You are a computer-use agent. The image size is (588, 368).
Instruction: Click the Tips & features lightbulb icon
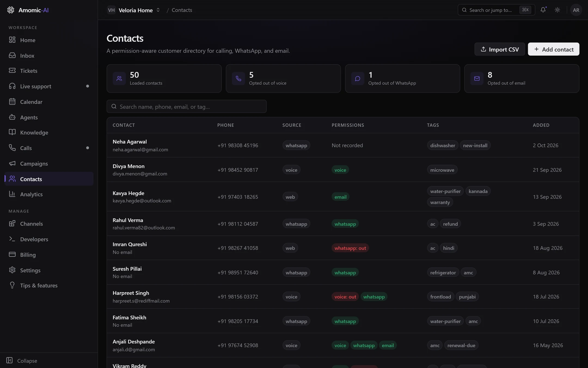[x=12, y=285]
